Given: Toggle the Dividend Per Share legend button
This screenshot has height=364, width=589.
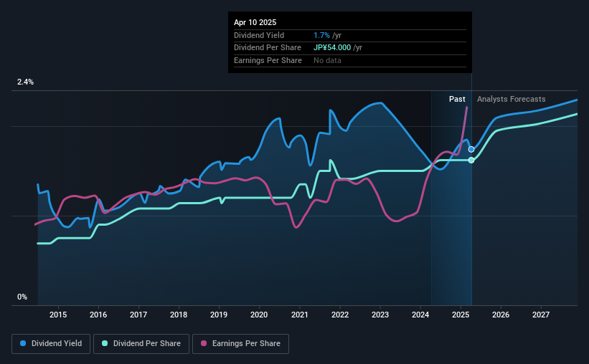Looking at the screenshot, I should click(x=141, y=344).
